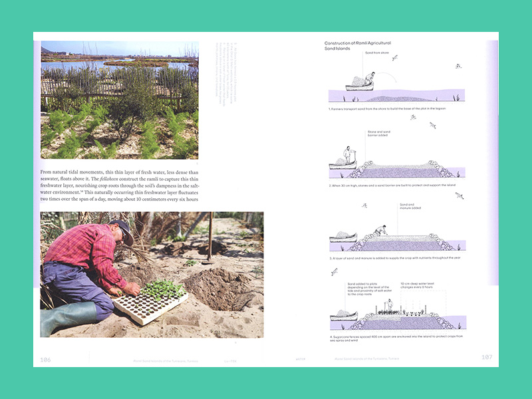Click the bird beside the 'Sand from shore' label

coord(394,58)
